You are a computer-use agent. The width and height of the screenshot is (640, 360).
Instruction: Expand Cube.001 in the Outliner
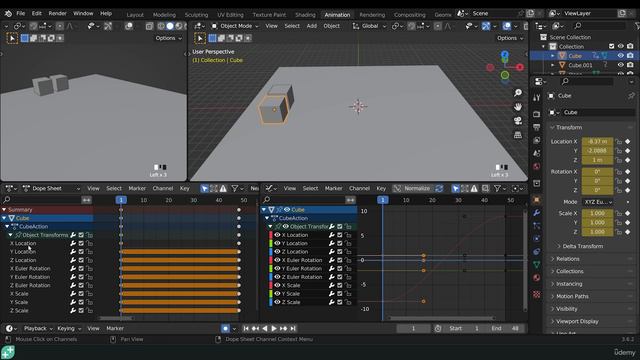[x=553, y=65]
